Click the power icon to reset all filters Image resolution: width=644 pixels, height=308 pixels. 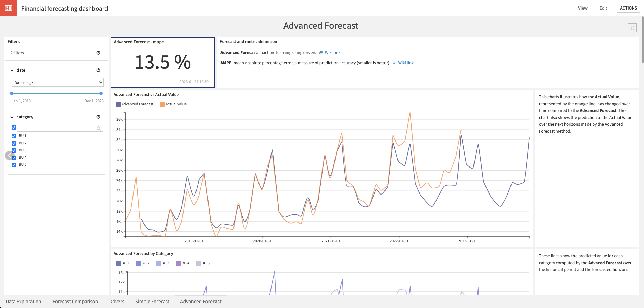[x=98, y=53]
